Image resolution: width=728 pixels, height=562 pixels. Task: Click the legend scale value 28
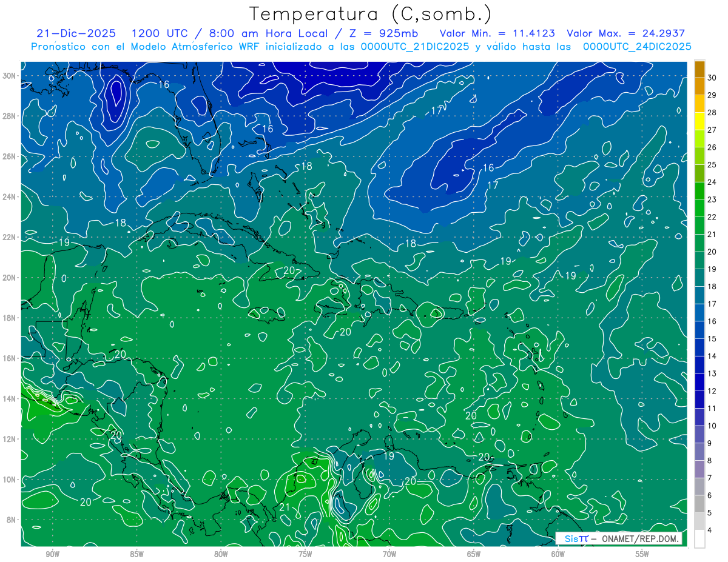coord(712,112)
